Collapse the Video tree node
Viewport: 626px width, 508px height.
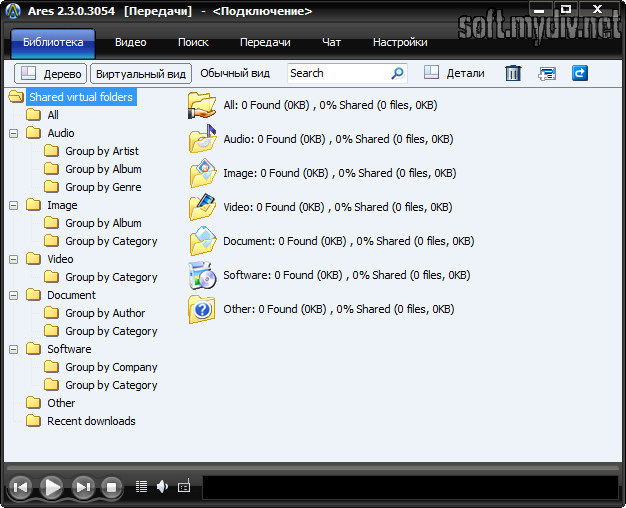[x=14, y=259]
